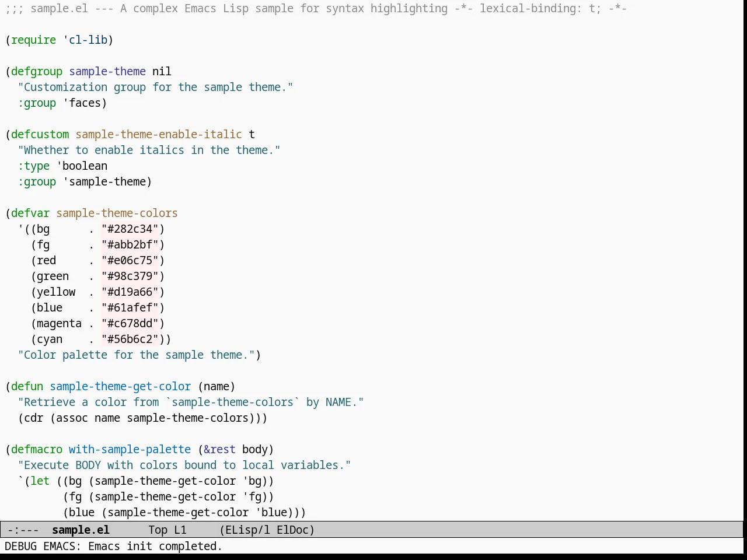The width and height of the screenshot is (747, 560).
Task: Click the "#61afef" blue color string
Action: [x=130, y=307]
